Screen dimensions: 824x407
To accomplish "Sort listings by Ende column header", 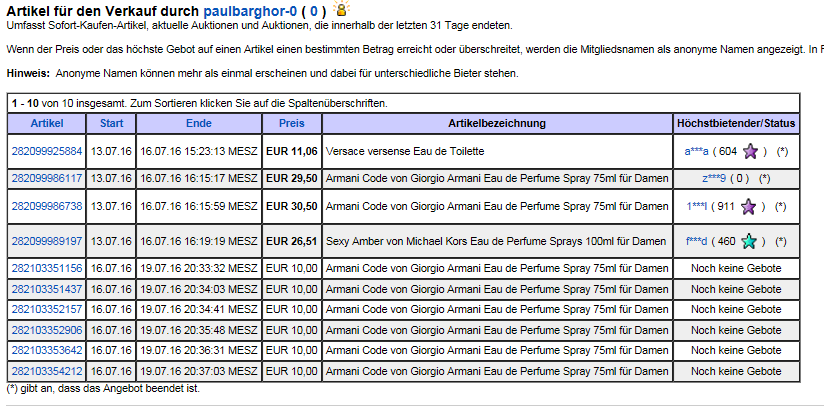I will click(x=199, y=124).
